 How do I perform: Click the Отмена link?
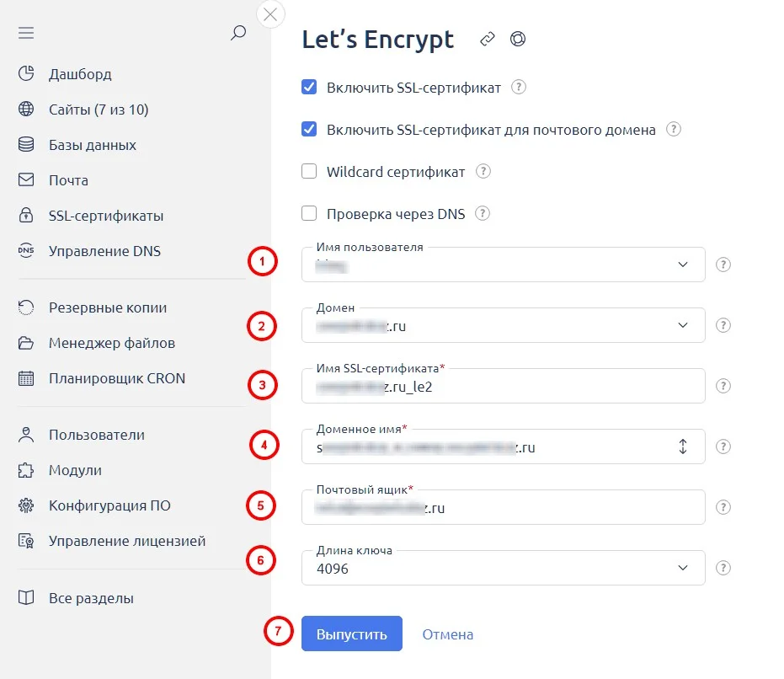(x=447, y=634)
